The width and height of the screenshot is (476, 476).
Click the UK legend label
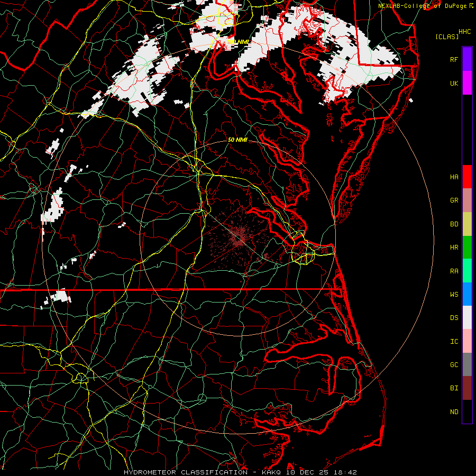tap(454, 83)
